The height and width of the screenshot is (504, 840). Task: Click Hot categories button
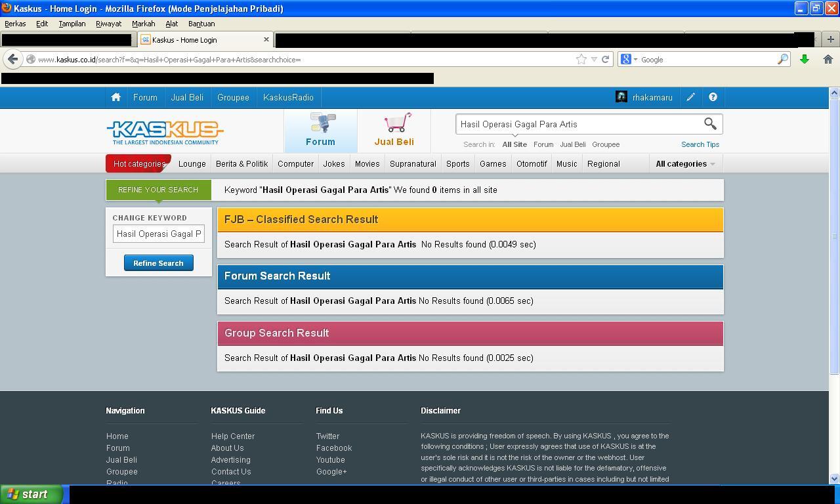click(x=138, y=163)
